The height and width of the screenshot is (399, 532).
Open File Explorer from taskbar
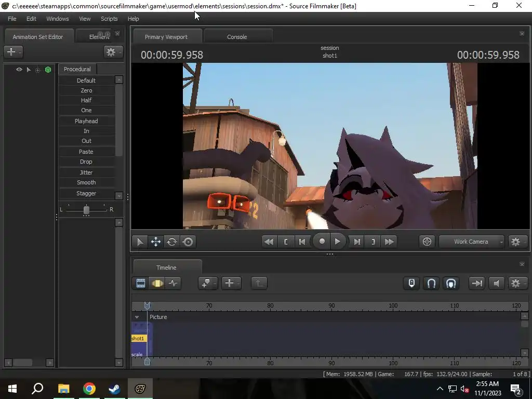click(63, 389)
